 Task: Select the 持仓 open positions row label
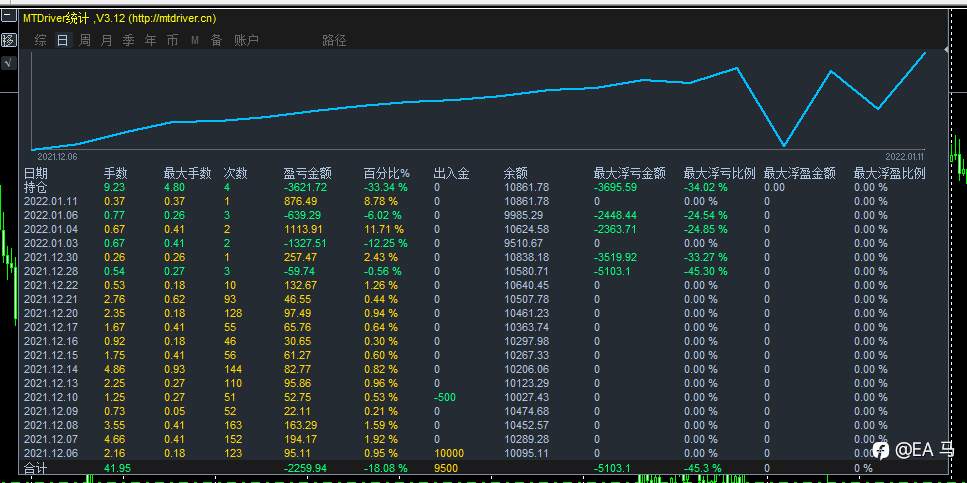pyautogui.click(x=36, y=187)
